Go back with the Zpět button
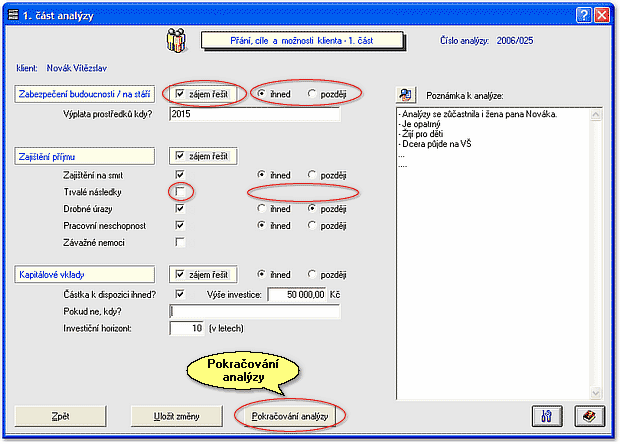This screenshot has width=620, height=444. click(x=59, y=413)
